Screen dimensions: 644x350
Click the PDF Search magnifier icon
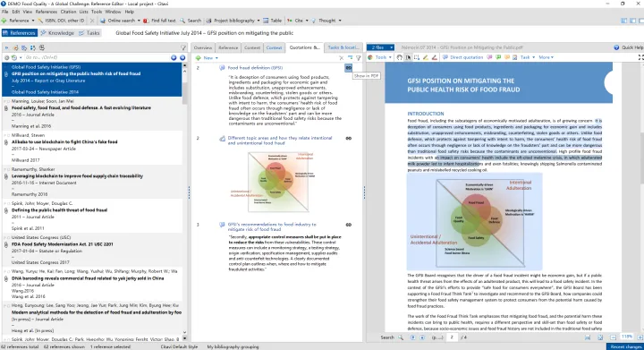click(x=401, y=337)
